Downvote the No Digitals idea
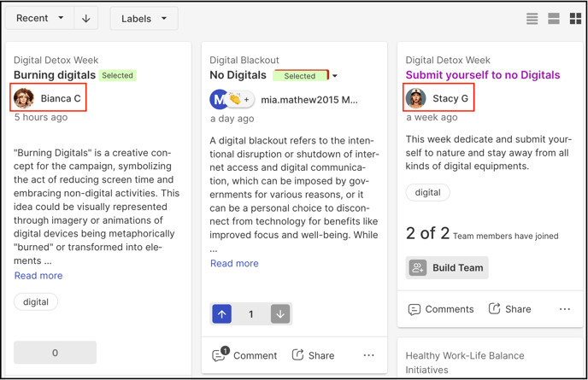Image resolution: width=588 pixels, height=380 pixels. [x=280, y=313]
